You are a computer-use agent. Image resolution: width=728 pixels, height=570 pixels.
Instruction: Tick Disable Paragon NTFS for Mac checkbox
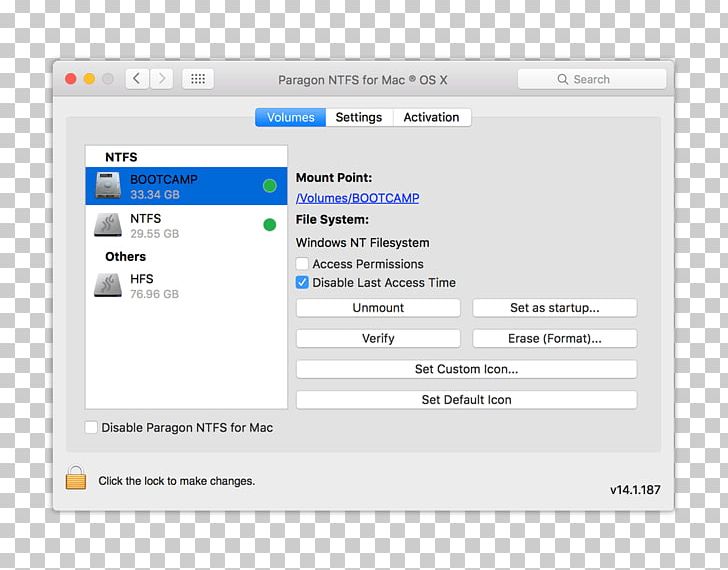pos(91,427)
